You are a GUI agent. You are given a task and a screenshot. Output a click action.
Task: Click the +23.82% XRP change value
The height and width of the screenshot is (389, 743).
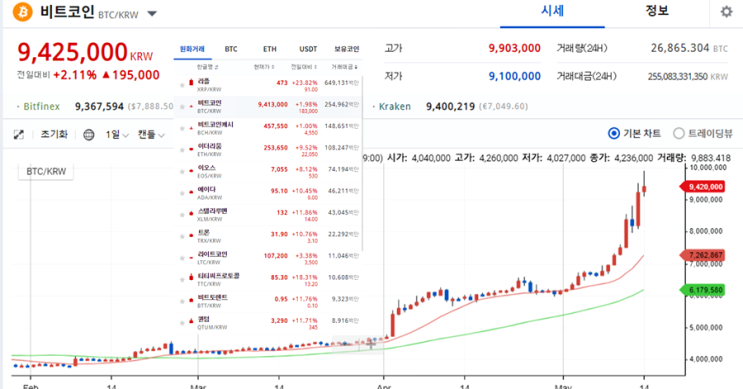click(x=305, y=83)
